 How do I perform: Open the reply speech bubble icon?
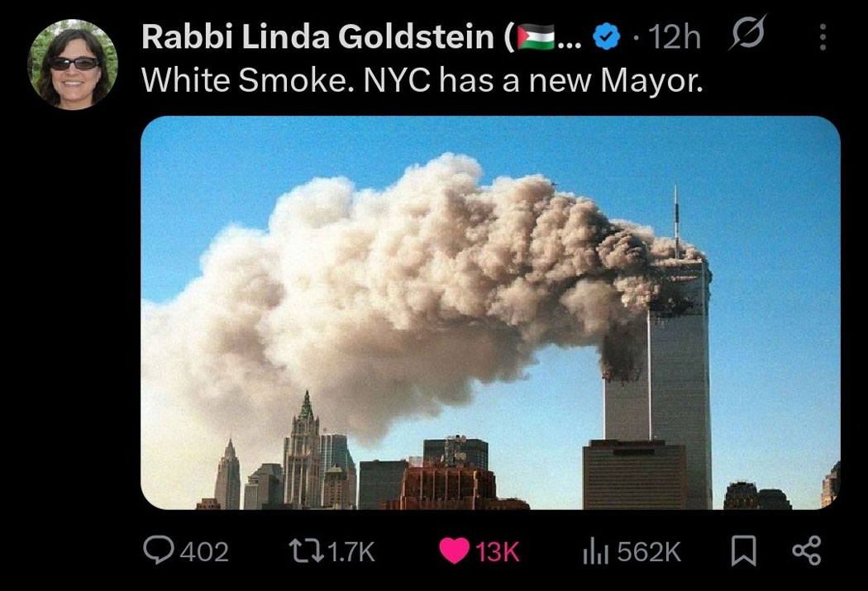coord(159,550)
